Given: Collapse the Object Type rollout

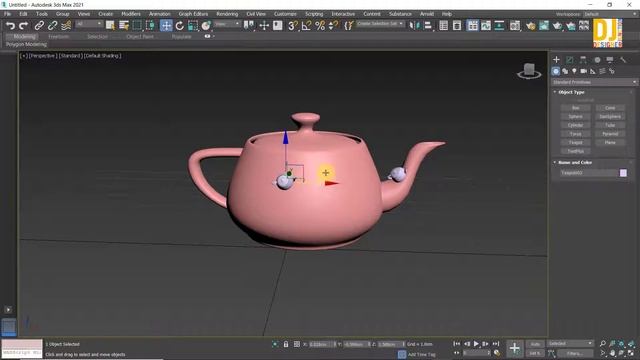Looking at the screenshot, I should pyautogui.click(x=555, y=92).
